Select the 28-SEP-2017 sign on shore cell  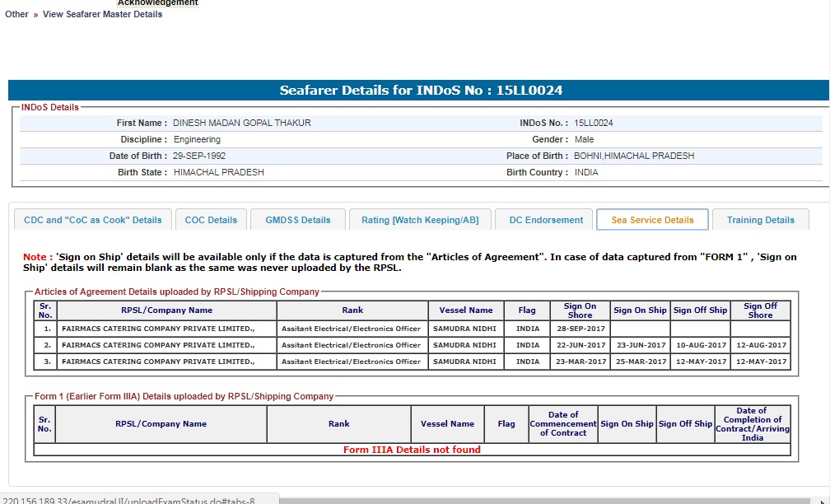(x=580, y=328)
